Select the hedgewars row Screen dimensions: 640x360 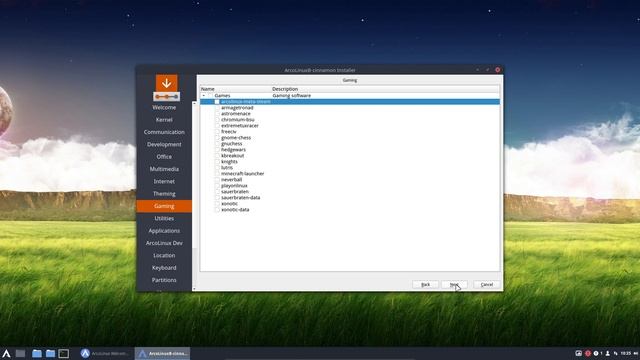350,150
